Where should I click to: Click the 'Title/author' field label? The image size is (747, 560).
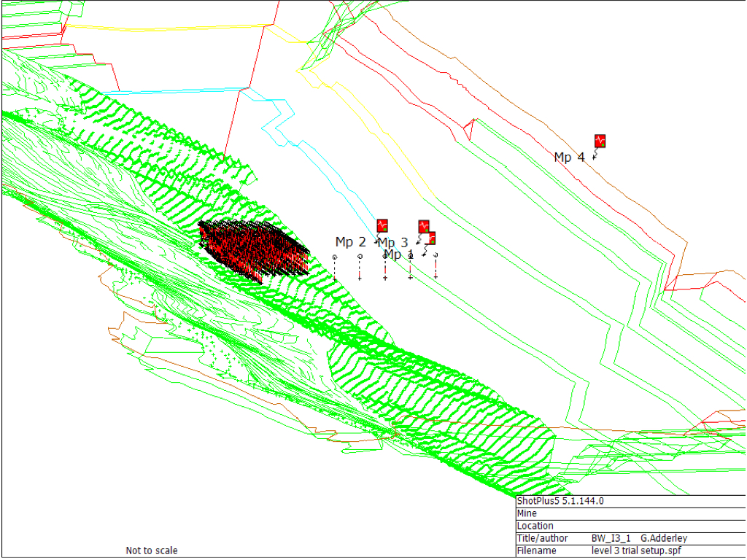tap(542, 538)
